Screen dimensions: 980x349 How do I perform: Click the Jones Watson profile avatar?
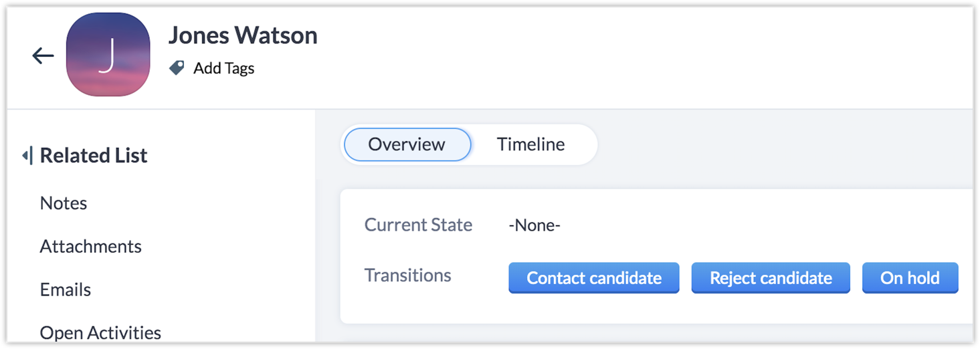point(108,54)
